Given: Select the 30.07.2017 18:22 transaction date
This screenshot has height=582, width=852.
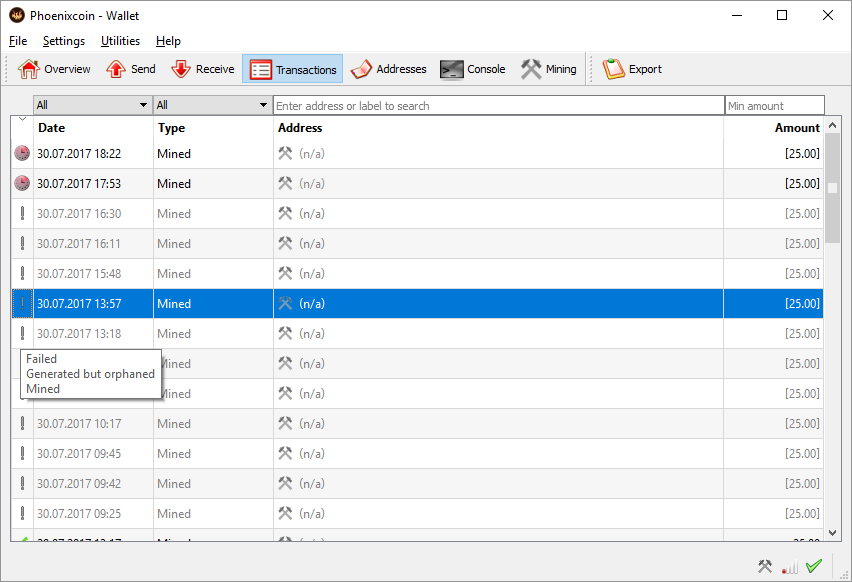Looking at the screenshot, I should (x=79, y=154).
